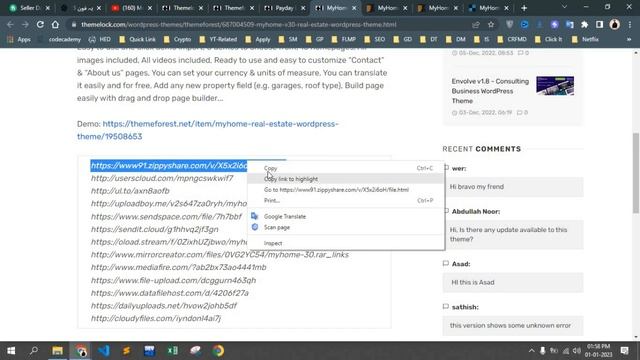The image size is (640, 360).
Task: Choose Inspect in the context menu
Action: coord(346,243)
